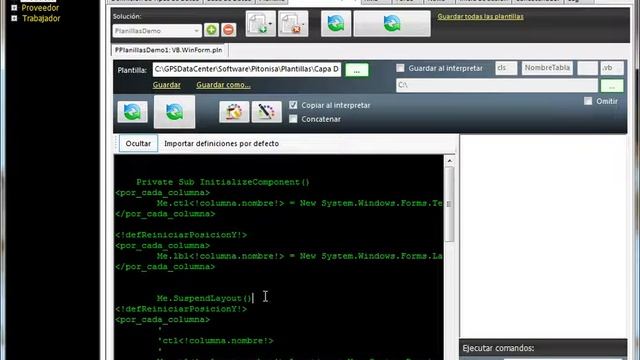Screen dimensions: 640x360
Task: Click the Plantilla: label
Action: [132, 70]
